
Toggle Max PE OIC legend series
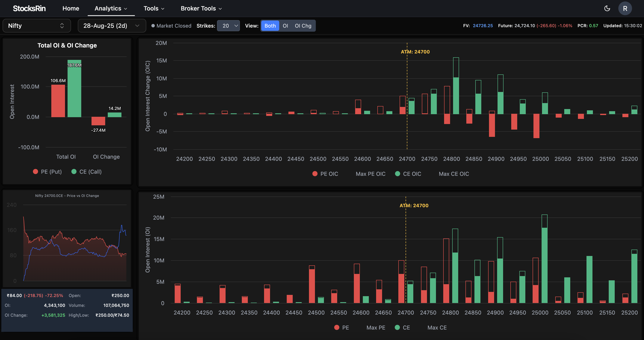point(370,174)
